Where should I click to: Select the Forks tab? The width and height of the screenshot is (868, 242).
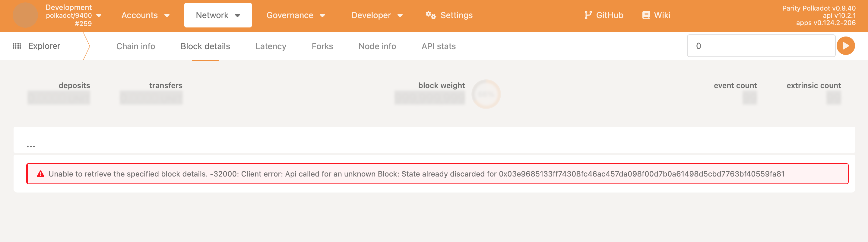tap(322, 46)
